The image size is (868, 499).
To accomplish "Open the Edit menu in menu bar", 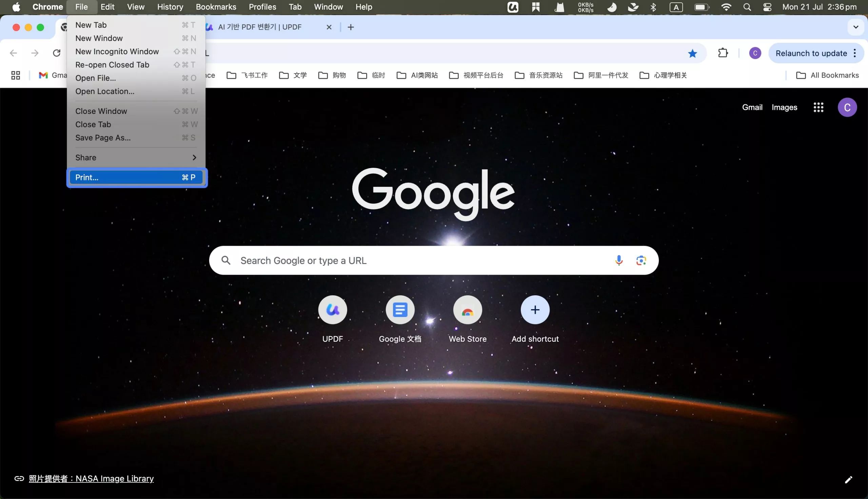I will pyautogui.click(x=107, y=7).
